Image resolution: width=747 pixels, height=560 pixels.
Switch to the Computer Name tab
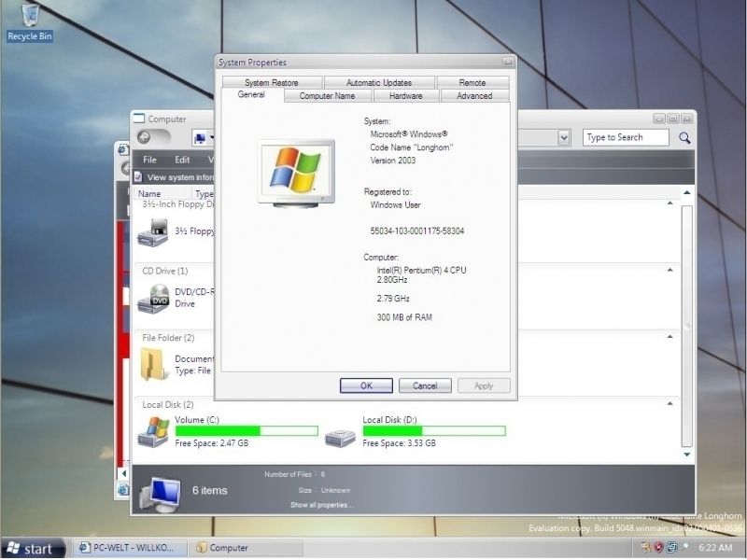click(x=328, y=96)
